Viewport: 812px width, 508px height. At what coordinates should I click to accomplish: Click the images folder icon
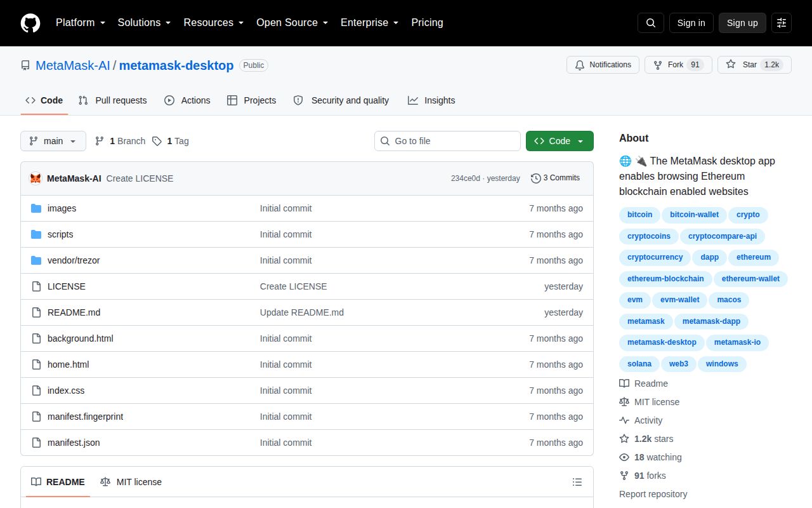pyautogui.click(x=36, y=208)
